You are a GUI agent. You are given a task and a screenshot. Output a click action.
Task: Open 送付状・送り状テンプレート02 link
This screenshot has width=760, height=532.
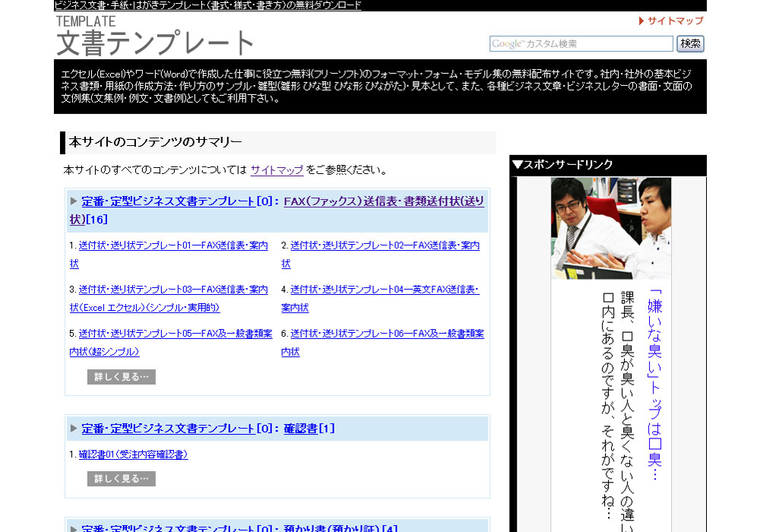385,245
